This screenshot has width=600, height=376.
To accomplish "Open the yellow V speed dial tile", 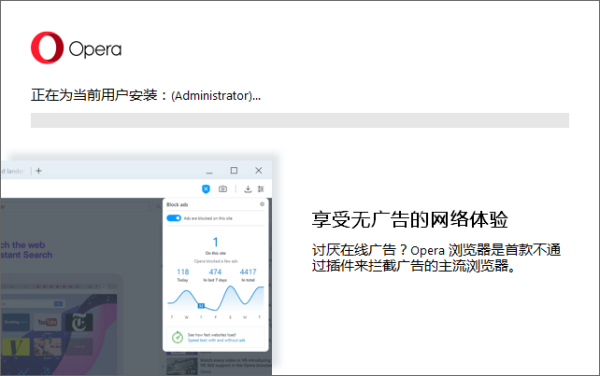I will 16,347.
